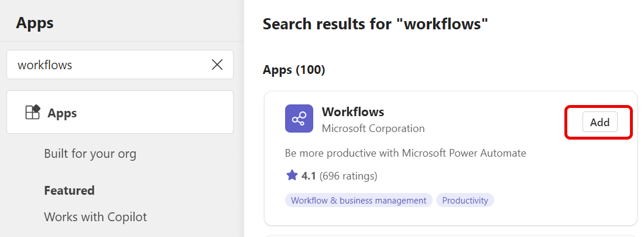644x237 pixels.
Task: Click Microsoft Corporation publisher name
Action: (373, 128)
